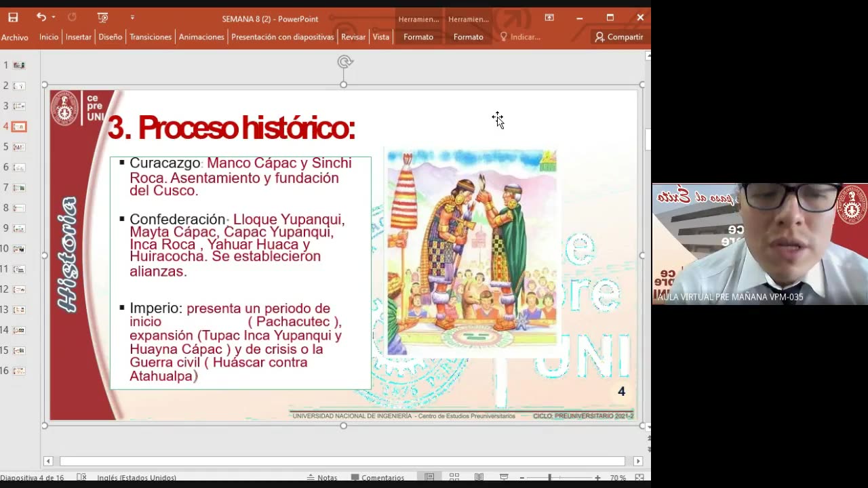Select slide 14 thumbnail
868x488 pixels.
(x=19, y=330)
